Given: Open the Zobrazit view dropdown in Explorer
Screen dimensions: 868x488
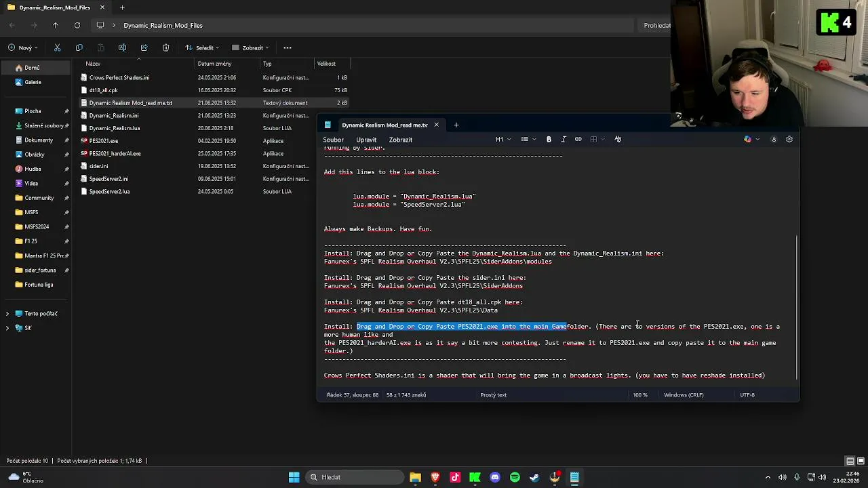Looking at the screenshot, I should click(250, 47).
